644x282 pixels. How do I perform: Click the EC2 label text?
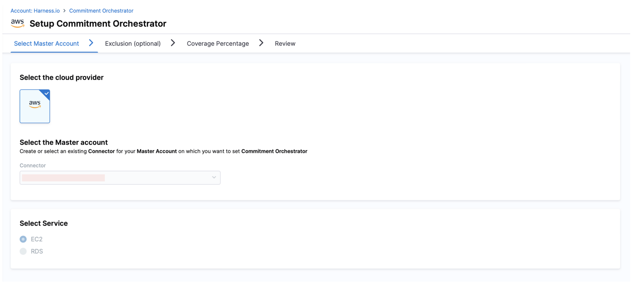coord(37,239)
